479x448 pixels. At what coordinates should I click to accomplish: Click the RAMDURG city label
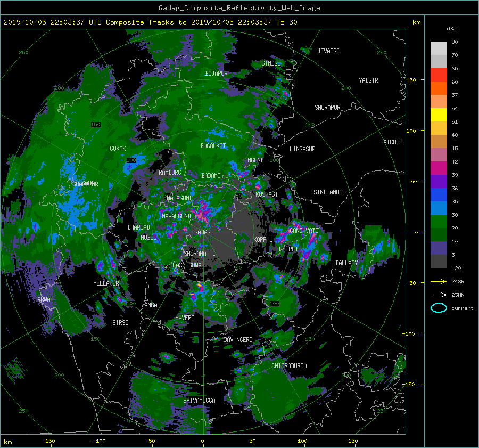pos(170,173)
